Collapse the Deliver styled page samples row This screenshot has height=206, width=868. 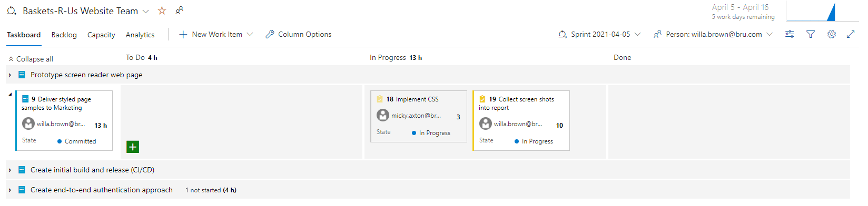pos(10,94)
